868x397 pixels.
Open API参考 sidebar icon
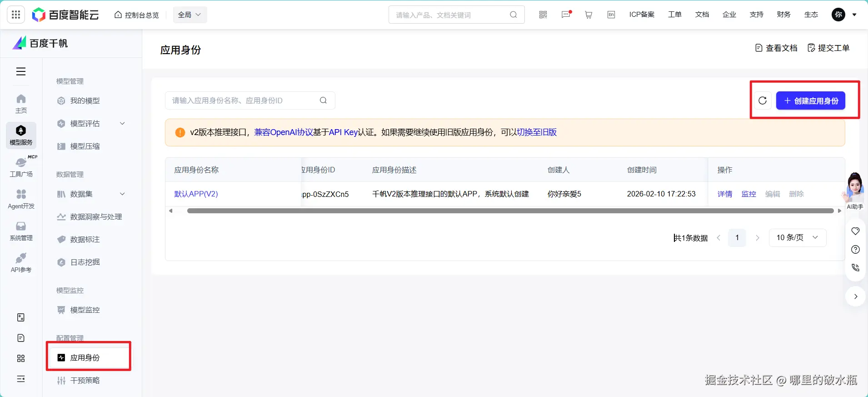tap(21, 263)
